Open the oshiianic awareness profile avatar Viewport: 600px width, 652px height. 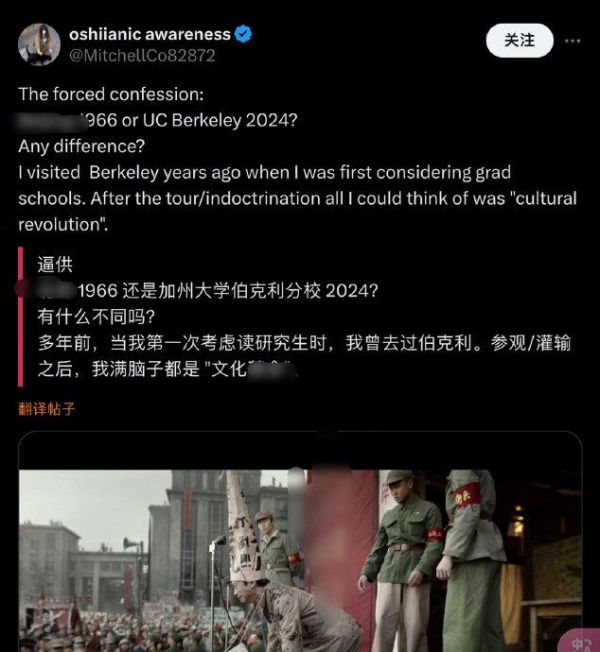pos(39,44)
